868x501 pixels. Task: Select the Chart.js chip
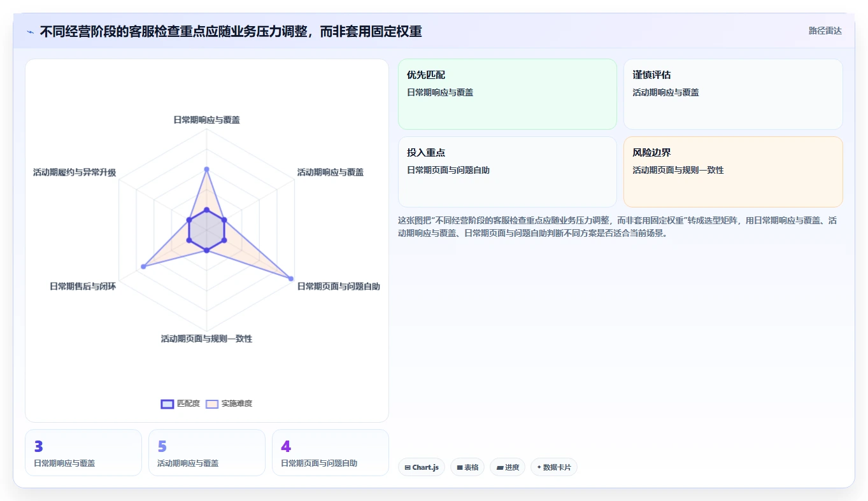coord(422,467)
